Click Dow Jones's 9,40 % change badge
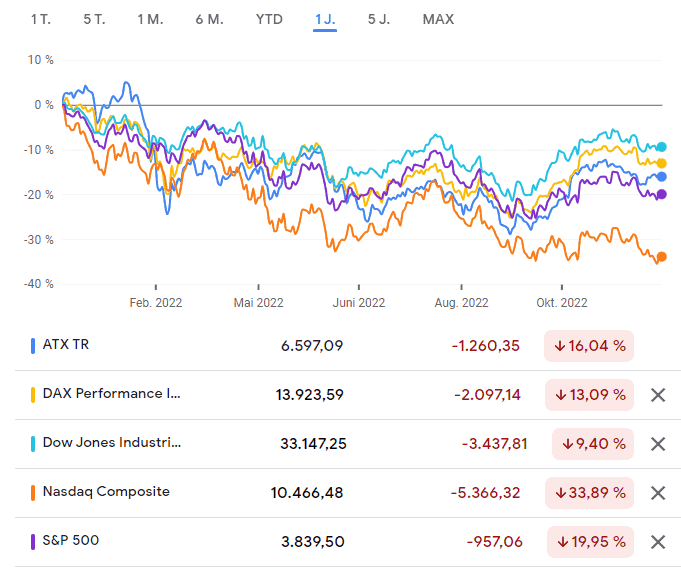Image resolution: width=681 pixels, height=575 pixels. [x=593, y=444]
